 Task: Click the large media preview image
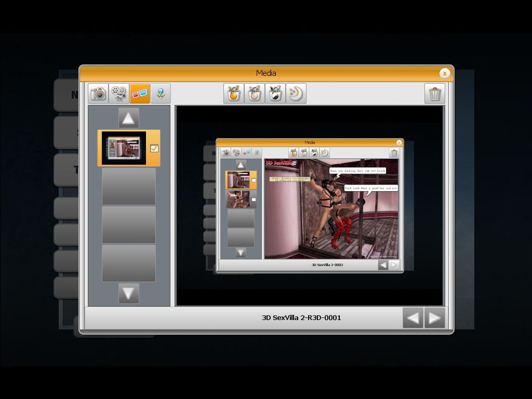pyautogui.click(x=310, y=206)
